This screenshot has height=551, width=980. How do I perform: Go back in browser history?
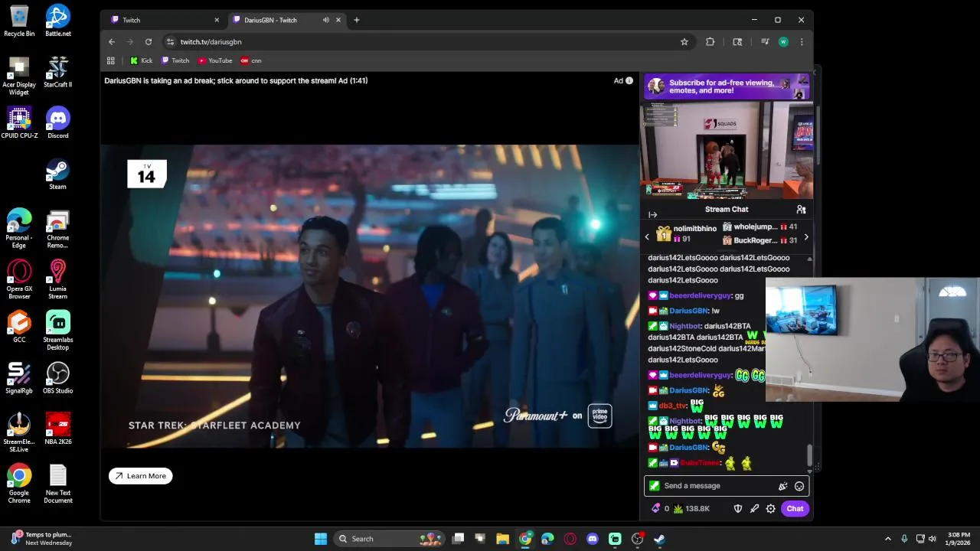[x=112, y=42]
